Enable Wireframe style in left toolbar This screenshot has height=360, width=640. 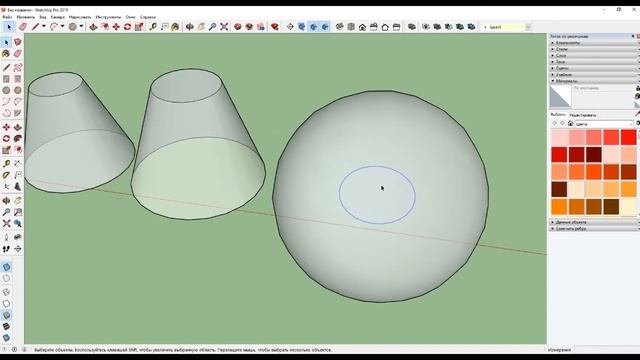6,292
